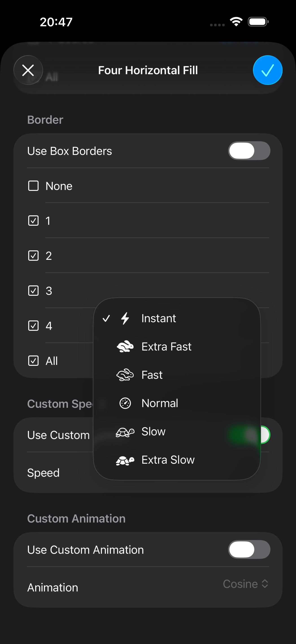Uncheck the All borders checkbox
Image resolution: width=296 pixels, height=644 pixels.
coord(33,361)
